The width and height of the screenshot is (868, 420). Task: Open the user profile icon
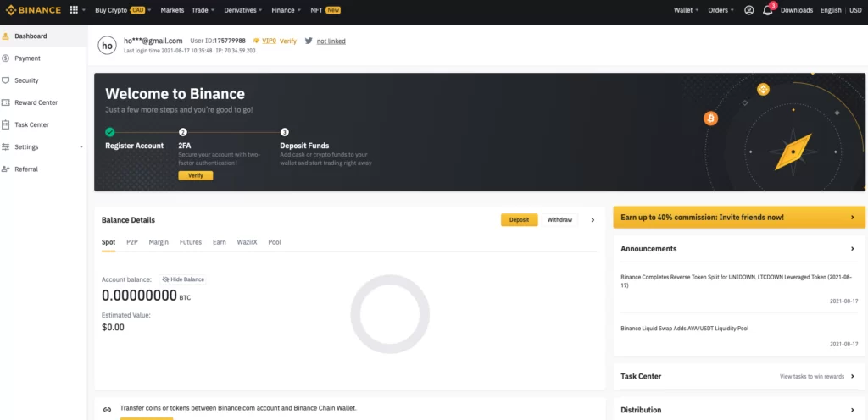pos(749,10)
